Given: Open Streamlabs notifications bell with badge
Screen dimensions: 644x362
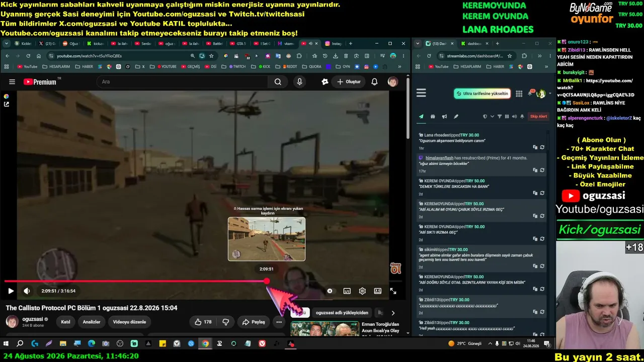Looking at the screenshot, I should [530, 94].
